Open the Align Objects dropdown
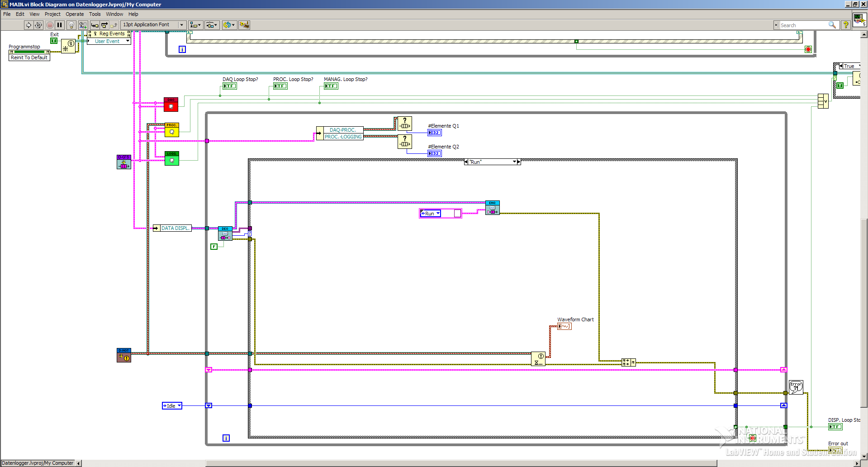The width and height of the screenshot is (868, 467). coord(195,25)
